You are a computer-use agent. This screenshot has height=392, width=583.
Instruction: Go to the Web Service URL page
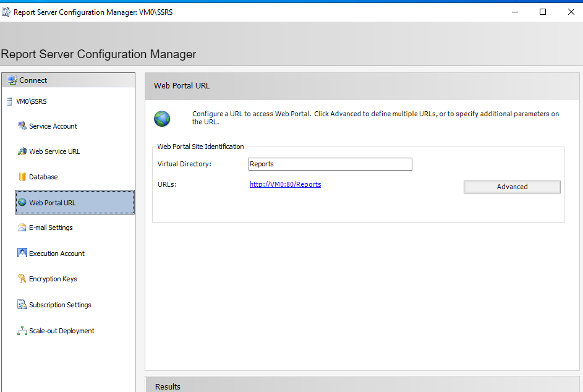[54, 151]
